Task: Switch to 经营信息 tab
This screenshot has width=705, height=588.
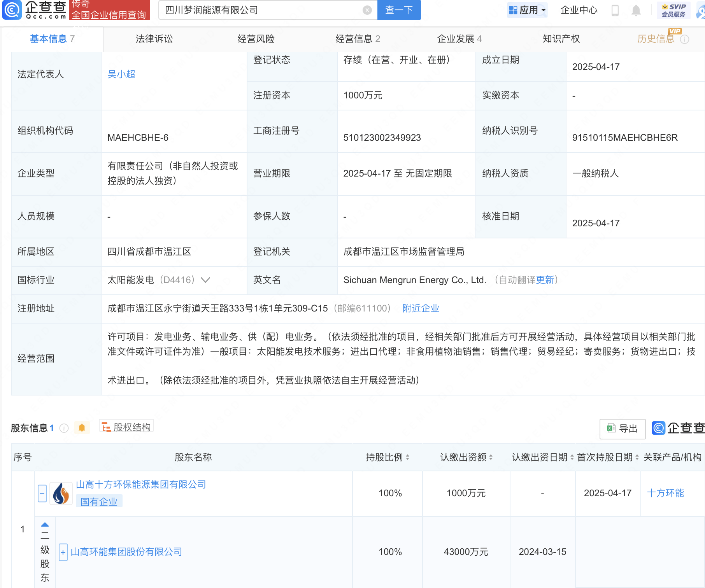Action: click(358, 39)
